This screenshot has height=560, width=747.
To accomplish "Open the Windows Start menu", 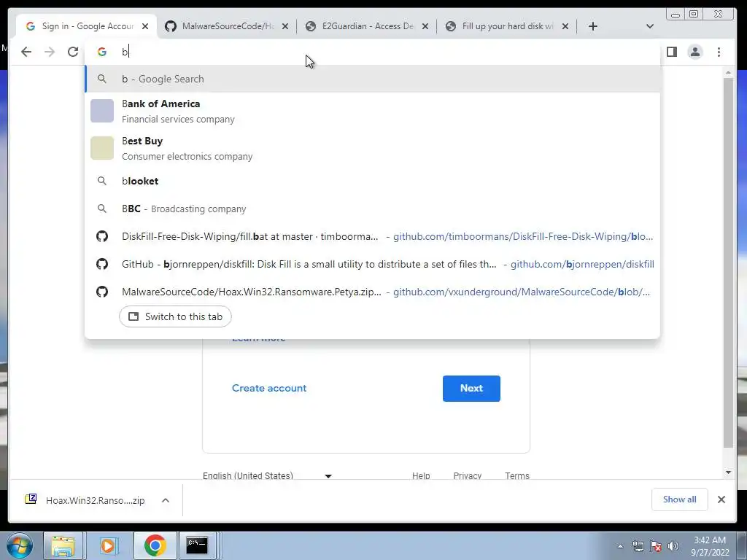I will (20, 545).
